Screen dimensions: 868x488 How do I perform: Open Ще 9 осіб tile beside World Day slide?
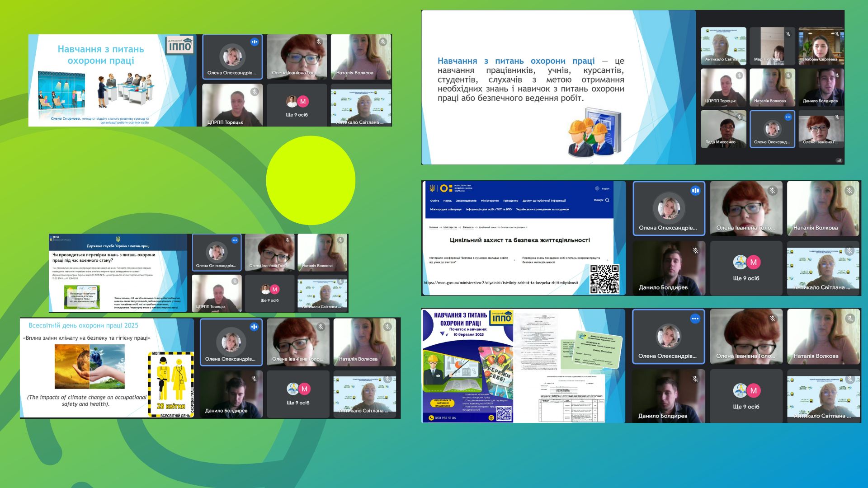(x=298, y=394)
